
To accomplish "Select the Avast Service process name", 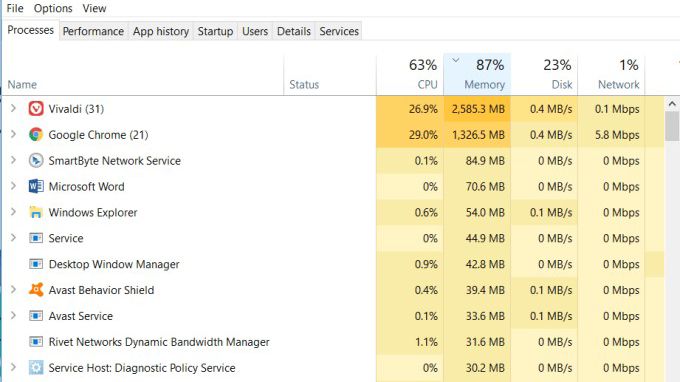I will tap(81, 316).
